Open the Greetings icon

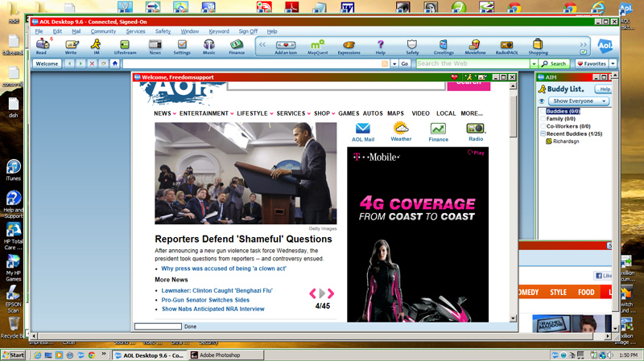pos(444,47)
